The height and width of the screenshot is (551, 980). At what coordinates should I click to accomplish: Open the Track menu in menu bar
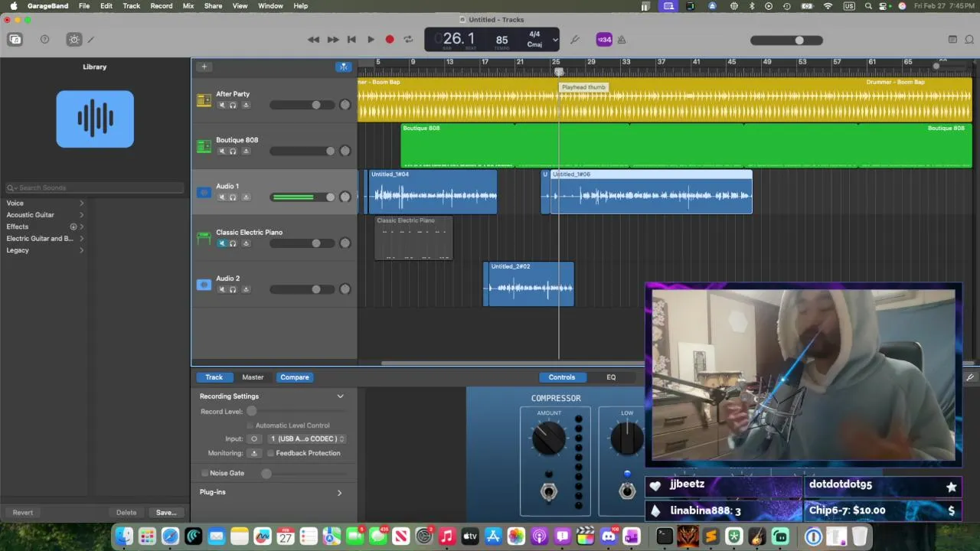(x=132, y=6)
